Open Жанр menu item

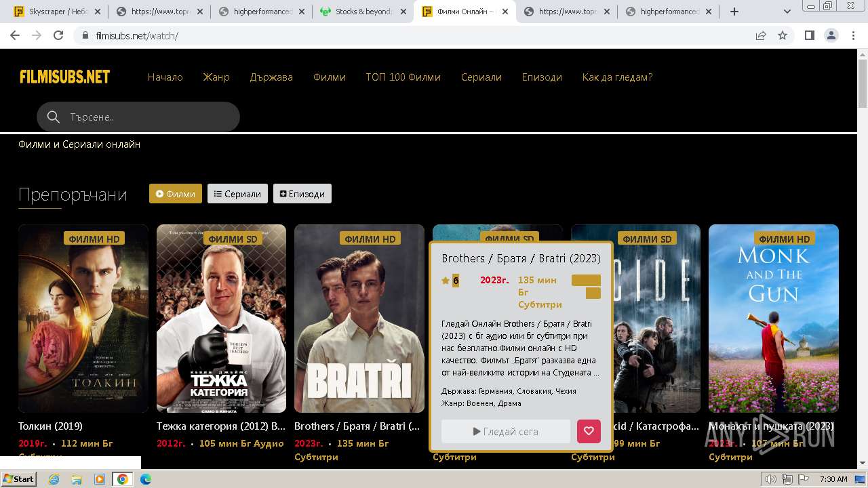click(216, 77)
